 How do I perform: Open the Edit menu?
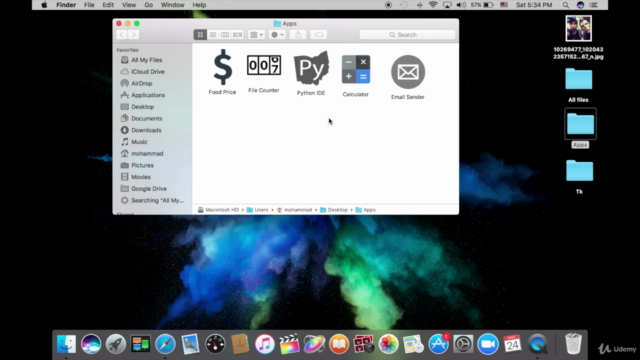coord(108,5)
